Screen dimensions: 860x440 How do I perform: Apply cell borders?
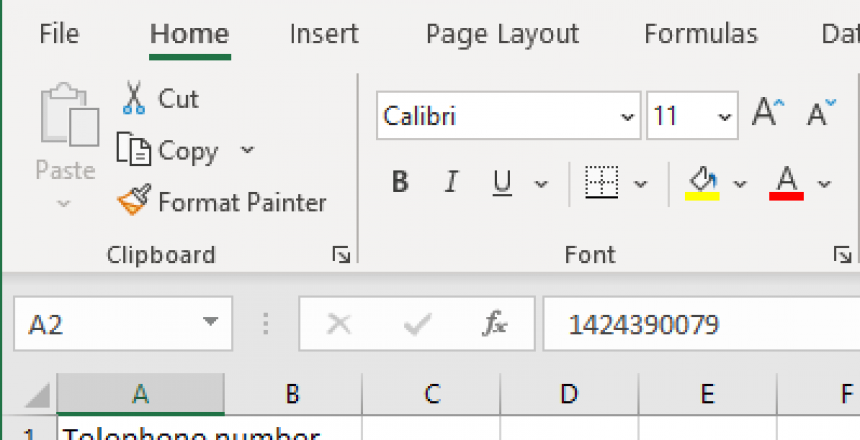[602, 182]
